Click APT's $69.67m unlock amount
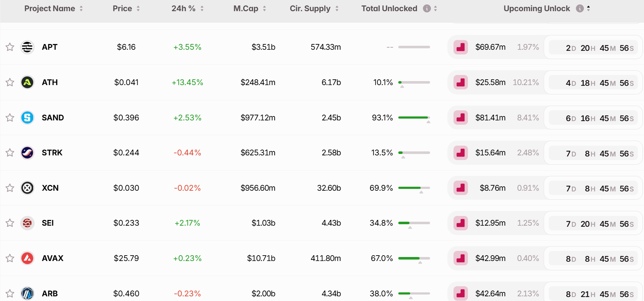Viewport: 644px width, 301px height. tap(490, 47)
